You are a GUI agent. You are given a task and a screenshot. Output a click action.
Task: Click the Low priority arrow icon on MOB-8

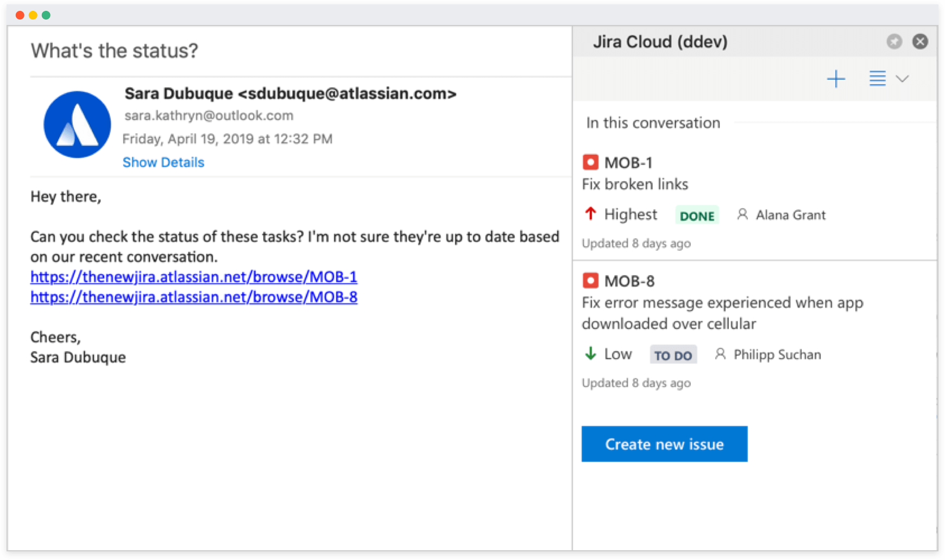[590, 354]
